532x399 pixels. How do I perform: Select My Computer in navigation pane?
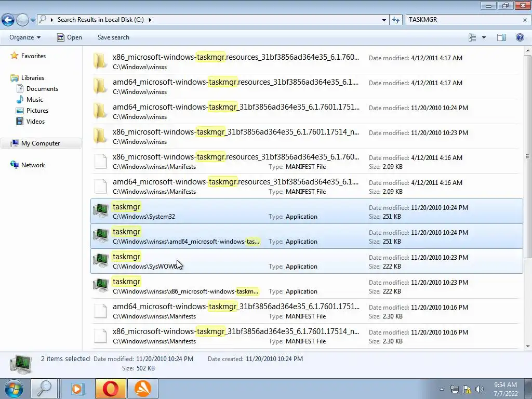[x=41, y=143]
